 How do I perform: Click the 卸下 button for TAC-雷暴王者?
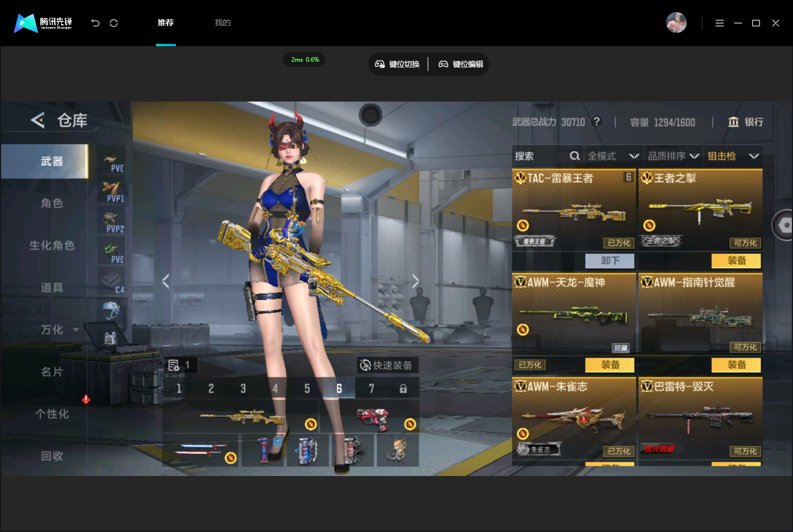[610, 261]
